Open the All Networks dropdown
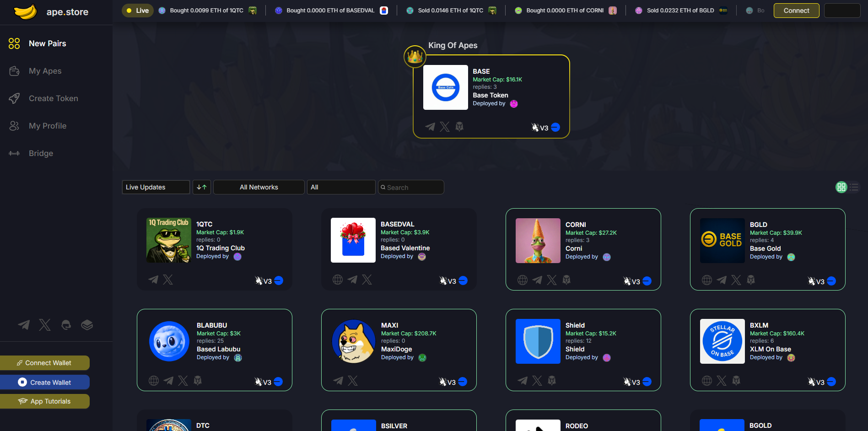The image size is (868, 431). (x=258, y=187)
